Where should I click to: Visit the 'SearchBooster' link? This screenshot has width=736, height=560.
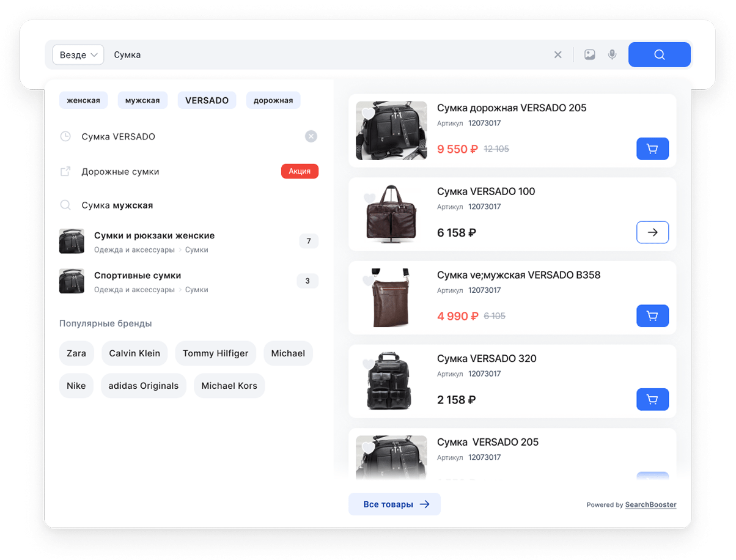(x=650, y=505)
